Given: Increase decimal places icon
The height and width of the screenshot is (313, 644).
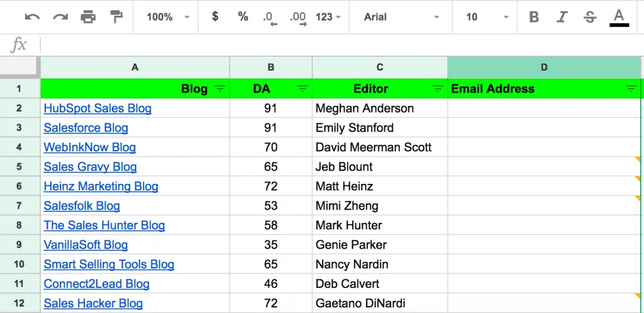Looking at the screenshot, I should point(297,18).
